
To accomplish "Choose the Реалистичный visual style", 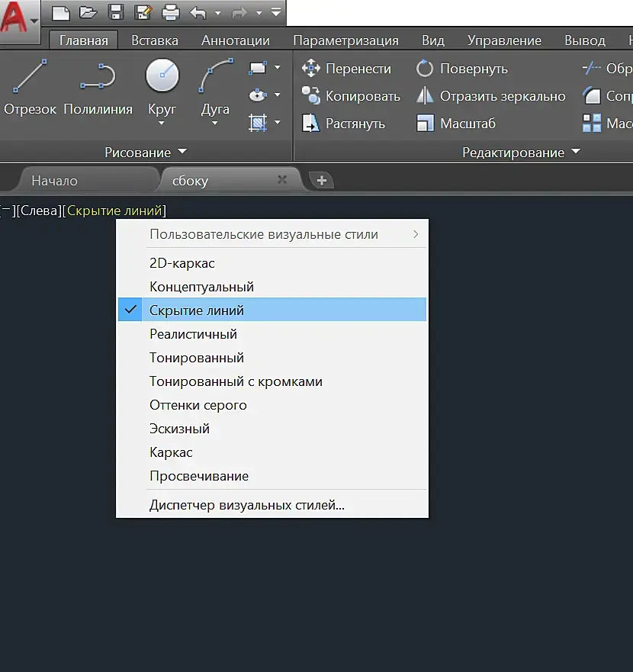I will pos(272,333).
